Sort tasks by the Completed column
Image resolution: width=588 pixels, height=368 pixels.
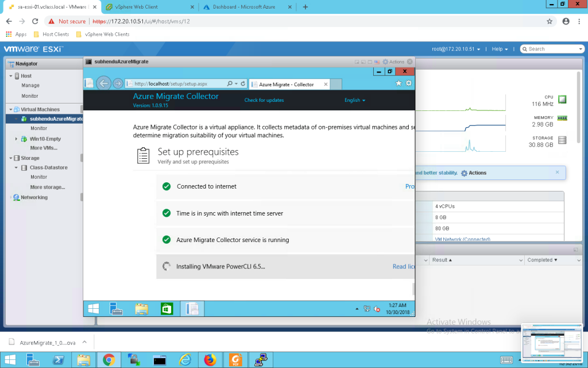click(x=552, y=260)
